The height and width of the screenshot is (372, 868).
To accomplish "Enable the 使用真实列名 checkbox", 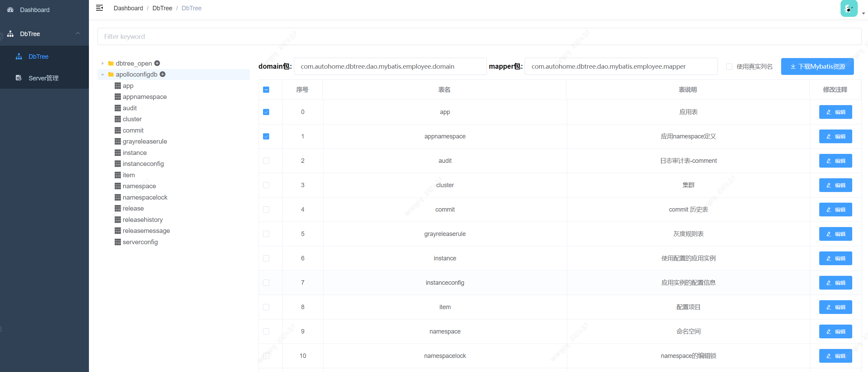I will [x=729, y=67].
